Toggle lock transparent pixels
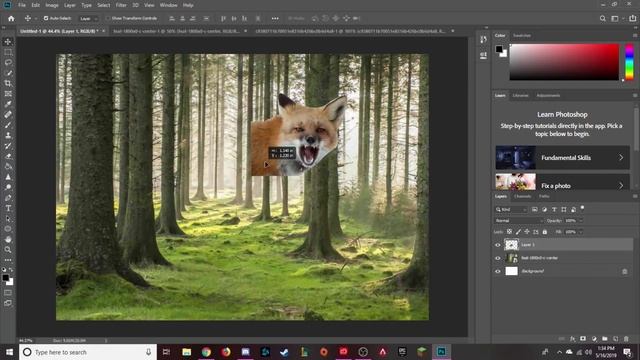 click(509, 232)
